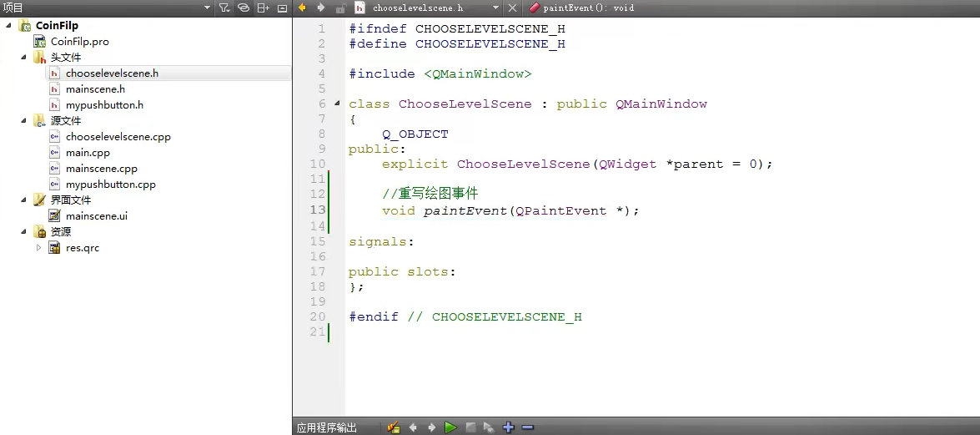This screenshot has width=980, height=435.
Task: Select the CoinFilp project root
Action: (x=56, y=26)
